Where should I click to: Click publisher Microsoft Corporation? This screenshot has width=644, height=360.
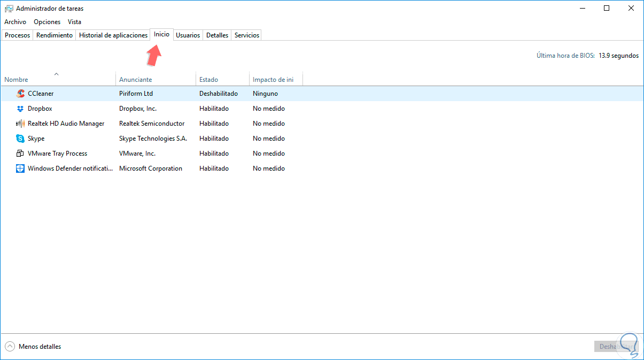coord(151,168)
